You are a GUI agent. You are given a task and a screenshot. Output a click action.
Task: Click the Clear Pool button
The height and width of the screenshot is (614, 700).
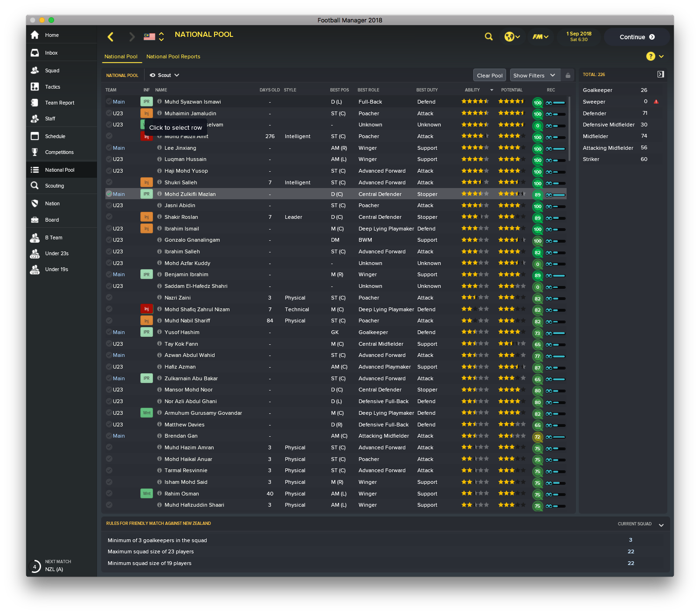[x=490, y=76]
